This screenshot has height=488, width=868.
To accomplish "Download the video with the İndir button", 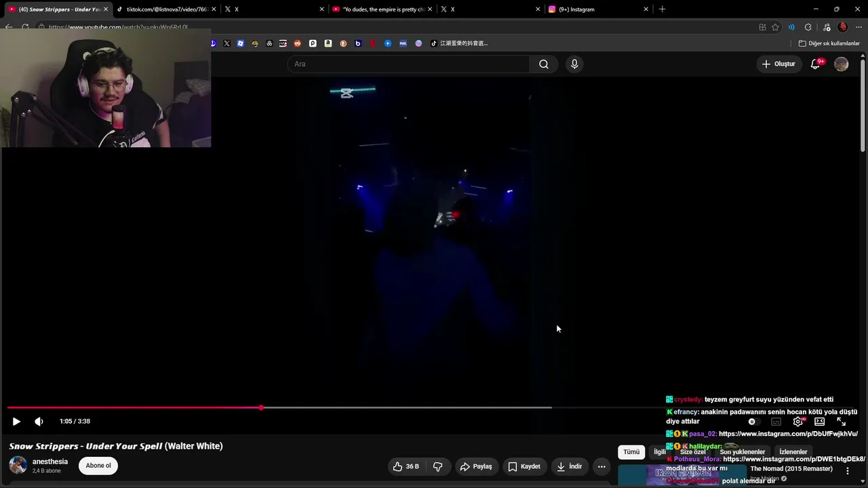I will pos(570,466).
